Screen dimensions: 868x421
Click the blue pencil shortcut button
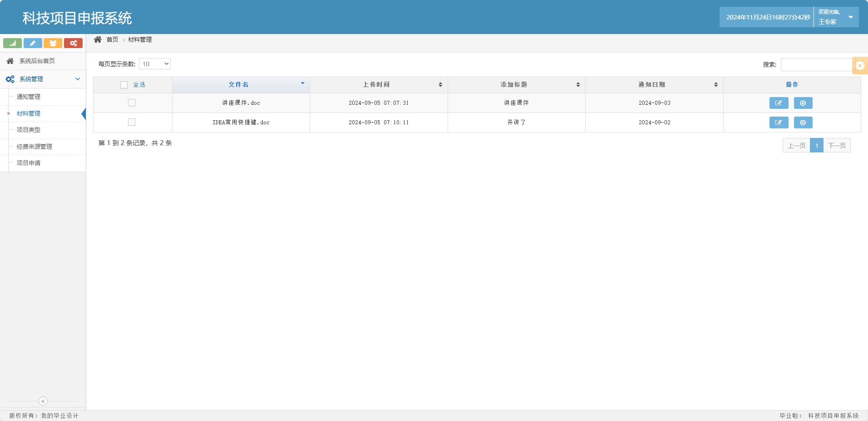[x=33, y=43]
